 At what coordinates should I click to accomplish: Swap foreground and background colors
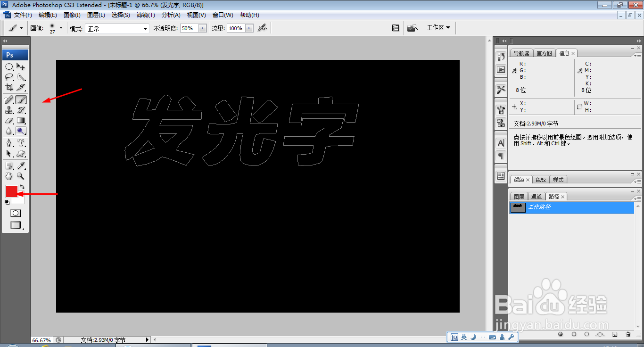(x=22, y=187)
